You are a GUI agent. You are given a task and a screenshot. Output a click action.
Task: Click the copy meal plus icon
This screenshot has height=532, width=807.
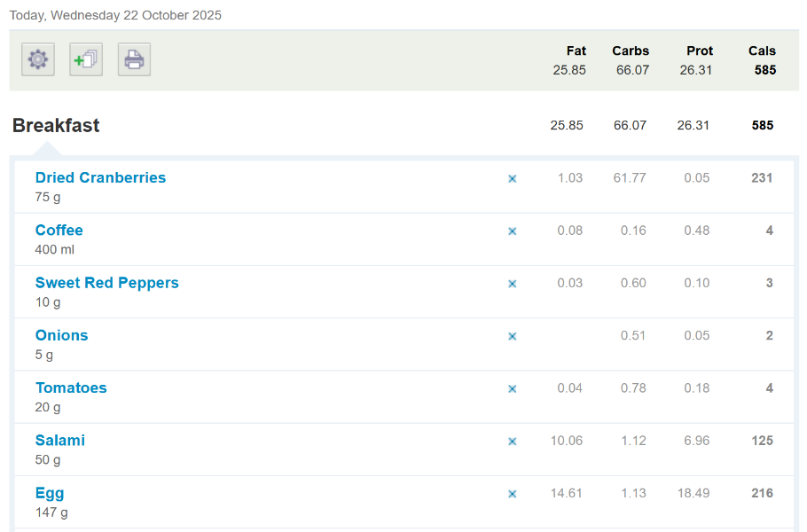click(x=86, y=59)
